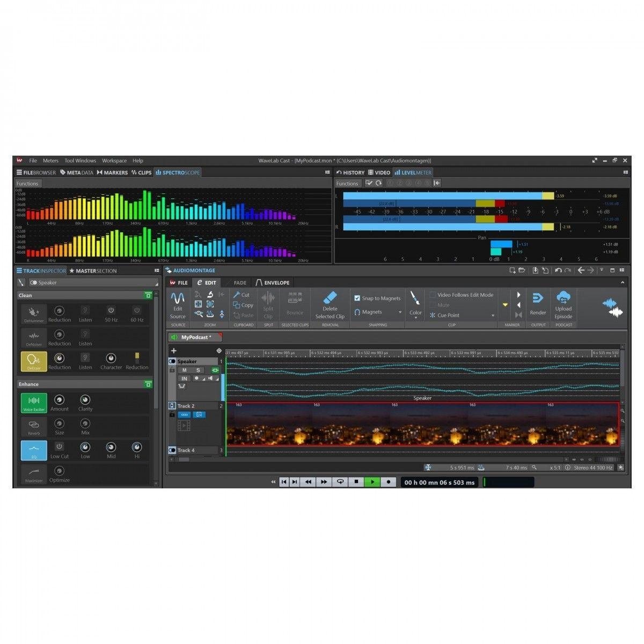Switch to the History tab
Viewport: 644px width, 644px height.
[x=350, y=173]
